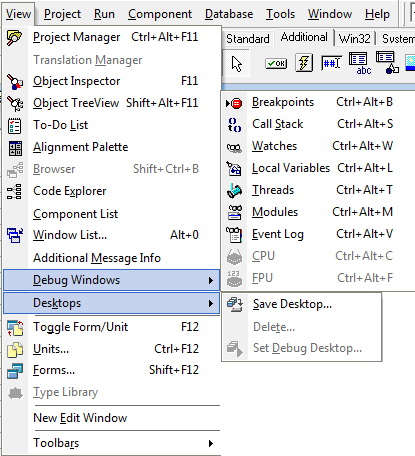Click the Object Inspector icon
The image size is (415, 456).
click(x=15, y=82)
